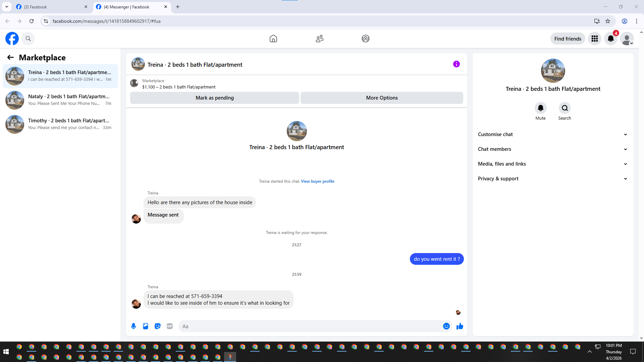Open the Windows notification center
The image size is (644, 362).
633,352
